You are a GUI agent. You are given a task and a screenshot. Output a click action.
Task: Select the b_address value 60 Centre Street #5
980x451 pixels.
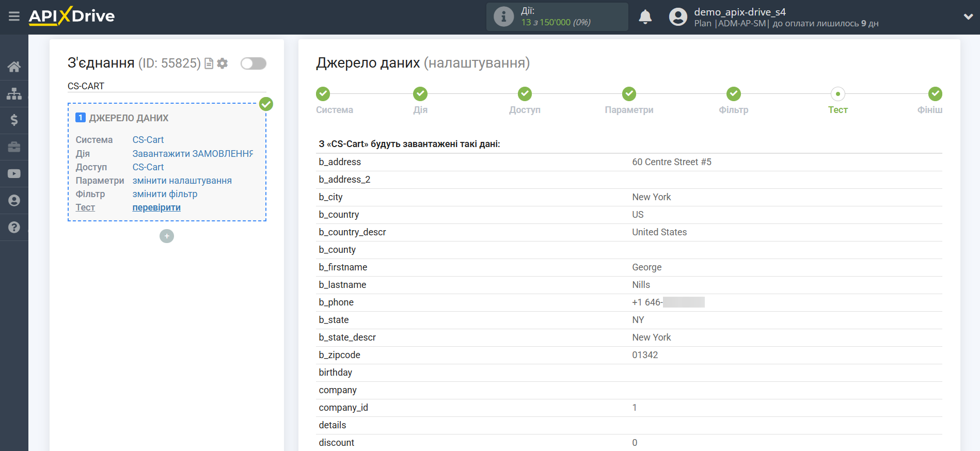tap(672, 162)
